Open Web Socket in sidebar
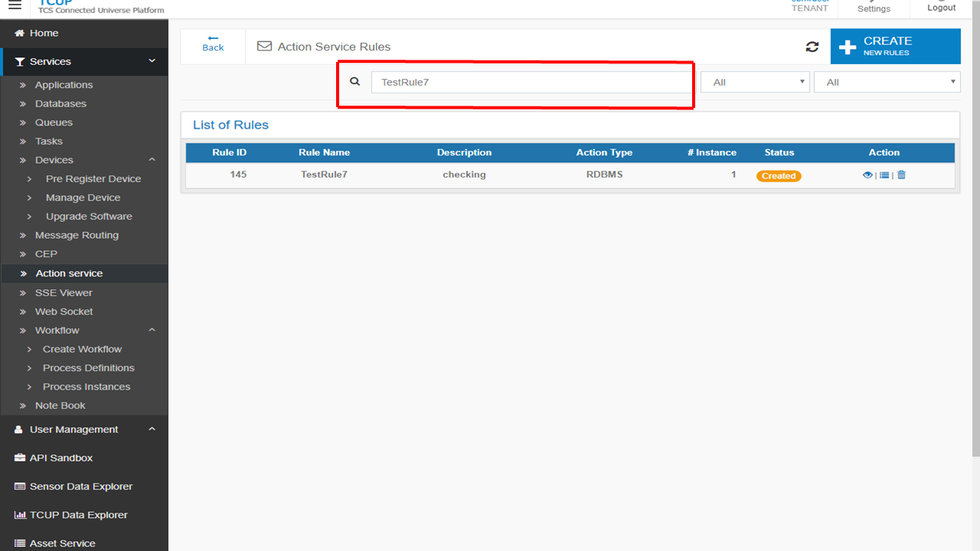980x551 pixels. click(x=64, y=311)
